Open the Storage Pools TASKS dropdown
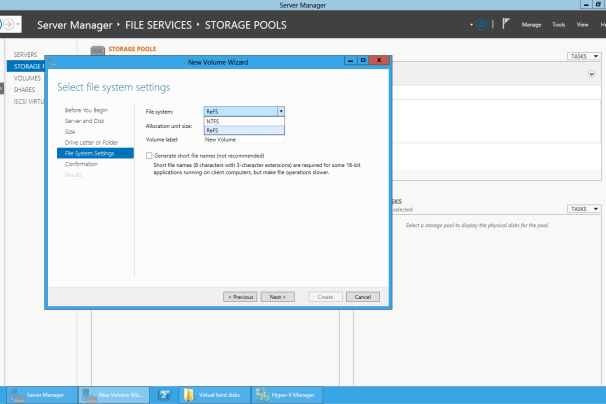The height and width of the screenshot is (404, 606). tap(584, 56)
